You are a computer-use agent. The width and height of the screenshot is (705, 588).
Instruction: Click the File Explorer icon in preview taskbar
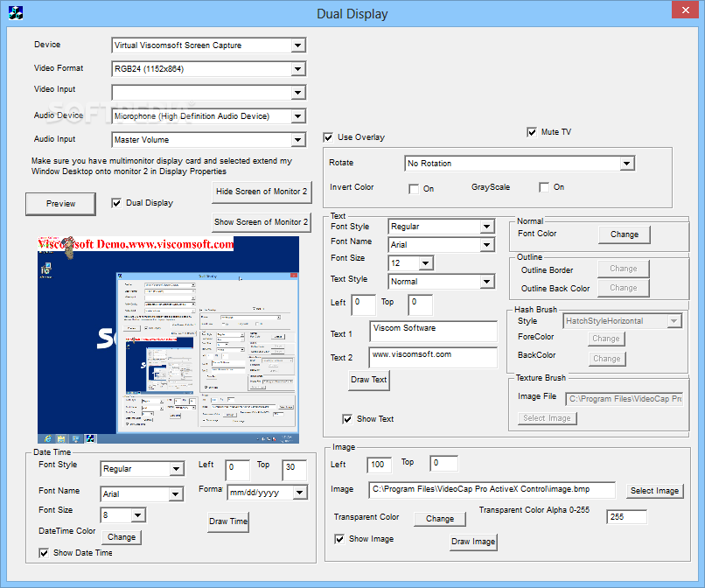pos(61,438)
